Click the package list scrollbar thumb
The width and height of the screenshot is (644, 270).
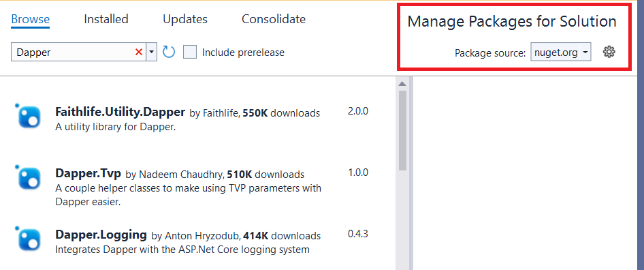pyautogui.click(x=402, y=130)
